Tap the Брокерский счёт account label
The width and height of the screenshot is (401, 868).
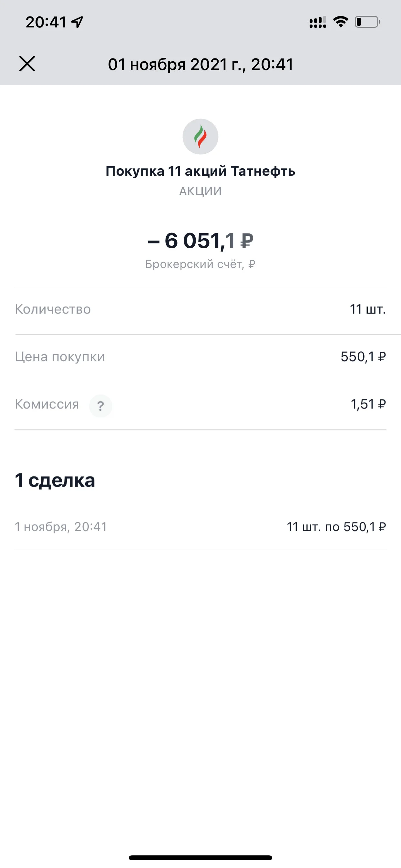pyautogui.click(x=200, y=264)
